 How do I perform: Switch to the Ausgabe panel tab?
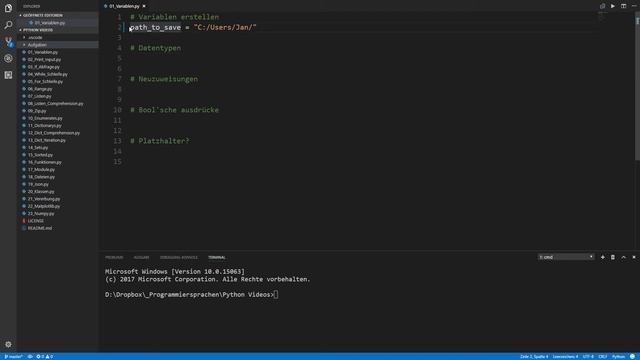click(141, 258)
